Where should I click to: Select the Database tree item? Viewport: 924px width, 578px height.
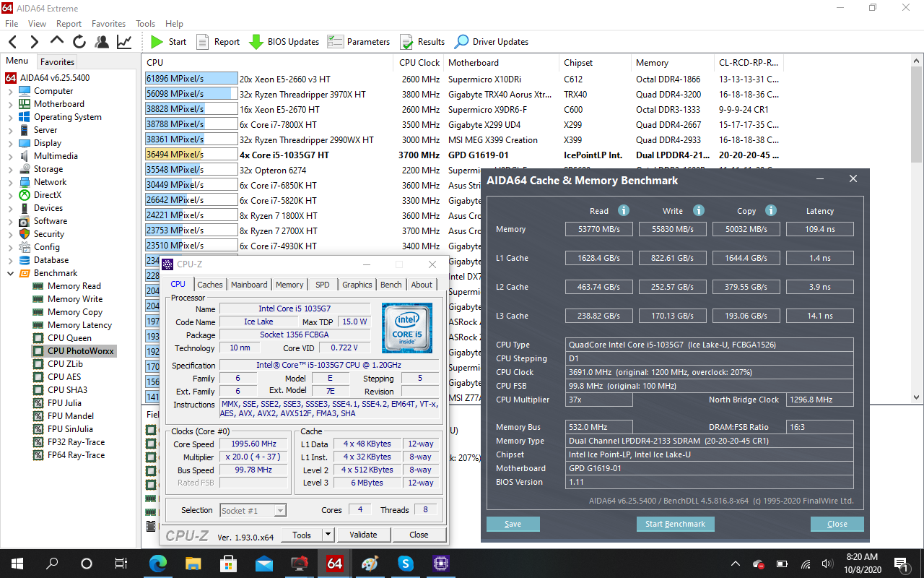[x=51, y=260]
